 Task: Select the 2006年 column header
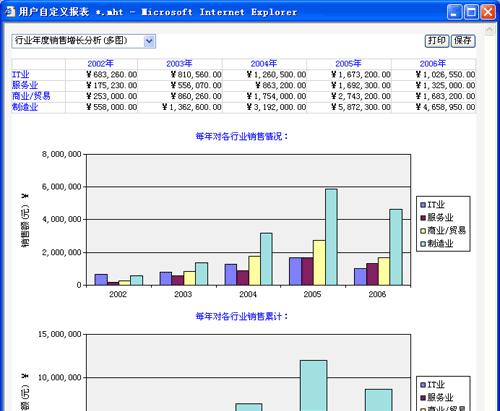433,63
